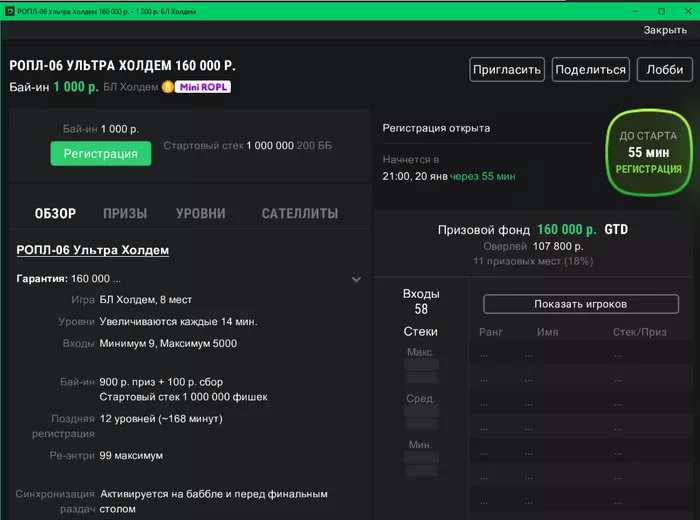
Task: Select the САТЕЛЛИТЫ tab
Action: 299,213
